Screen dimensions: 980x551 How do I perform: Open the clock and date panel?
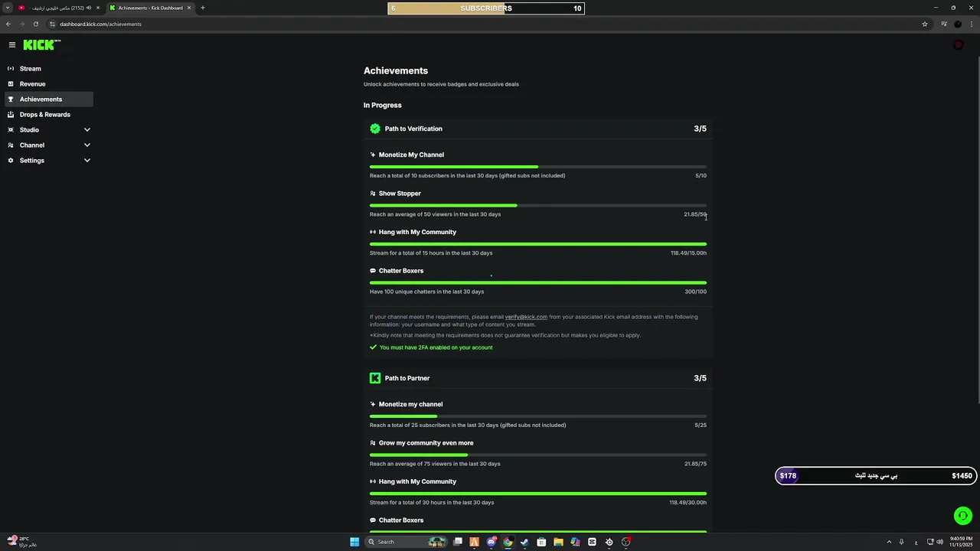[960, 542]
